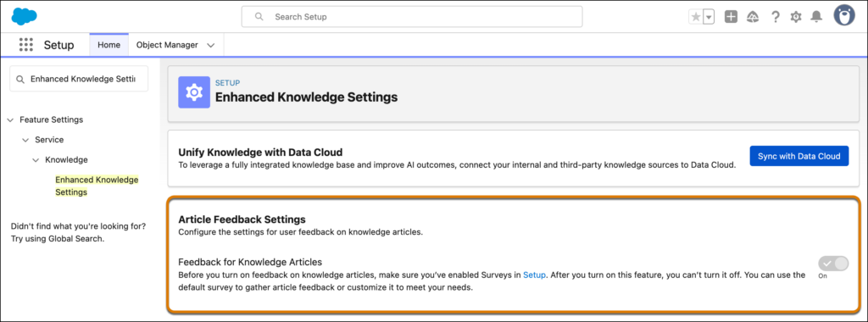Click the purple gear icon beside page title

click(x=194, y=92)
